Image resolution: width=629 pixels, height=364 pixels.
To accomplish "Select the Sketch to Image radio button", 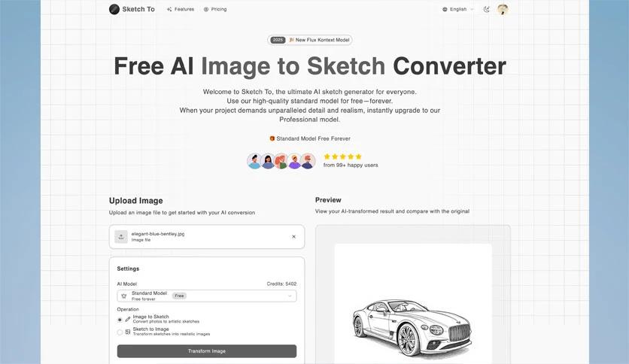I will (x=120, y=332).
